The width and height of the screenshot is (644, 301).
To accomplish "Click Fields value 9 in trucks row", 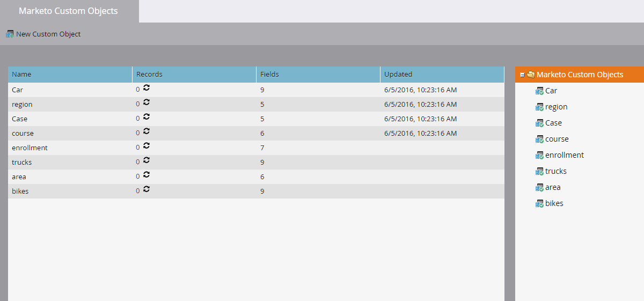I will (262, 162).
